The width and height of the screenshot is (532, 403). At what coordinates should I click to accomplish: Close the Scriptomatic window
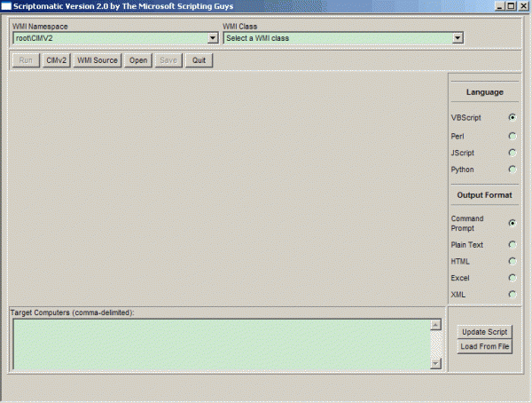click(x=523, y=6)
